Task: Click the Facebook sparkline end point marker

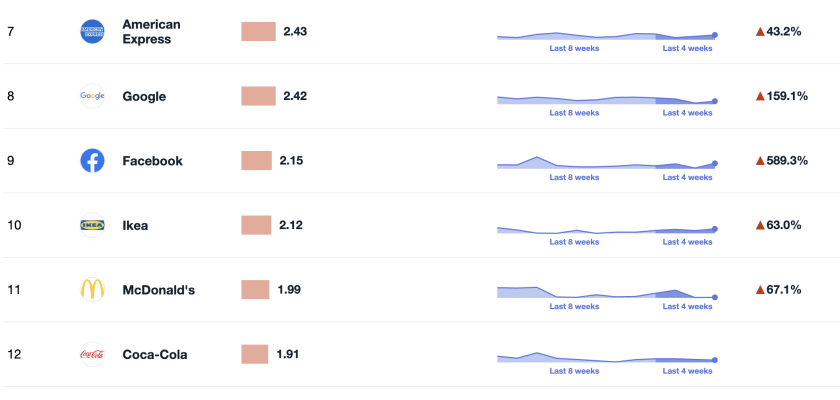Action: (x=715, y=163)
